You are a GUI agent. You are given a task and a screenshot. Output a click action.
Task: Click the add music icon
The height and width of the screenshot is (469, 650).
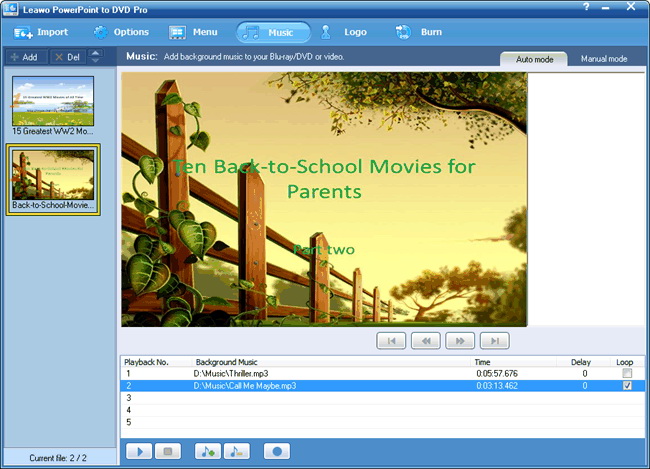(208, 451)
